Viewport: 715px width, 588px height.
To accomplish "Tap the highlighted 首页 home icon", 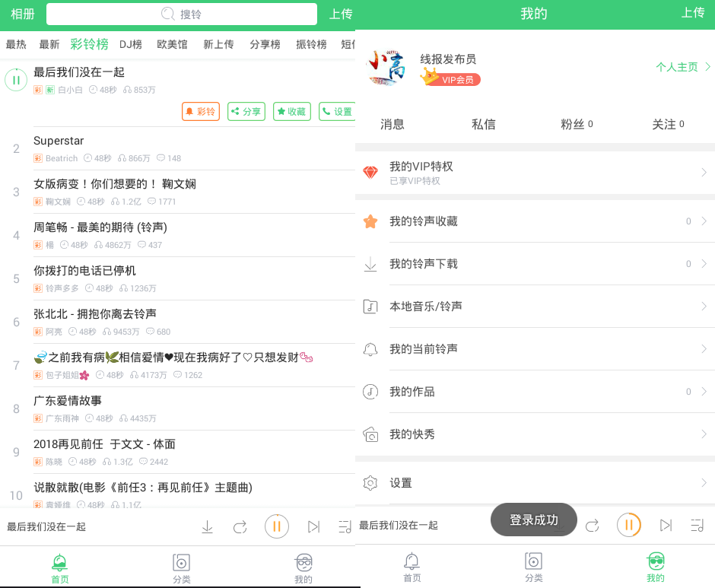I will tap(59, 564).
